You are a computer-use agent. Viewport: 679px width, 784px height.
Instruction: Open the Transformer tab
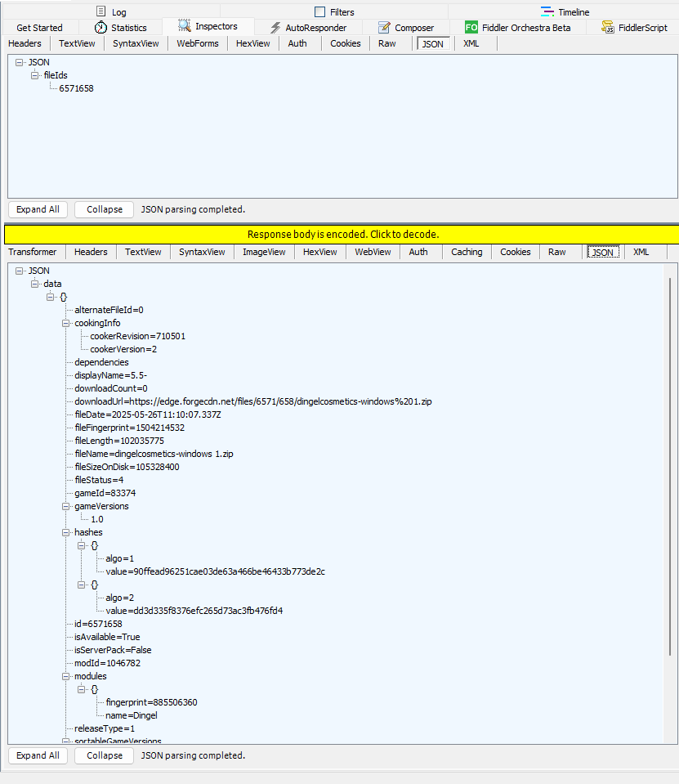33,252
